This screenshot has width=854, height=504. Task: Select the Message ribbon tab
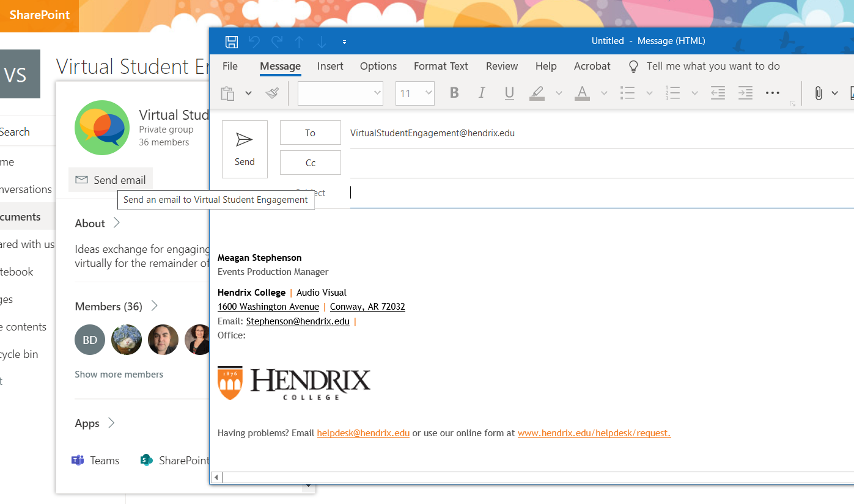tap(280, 66)
